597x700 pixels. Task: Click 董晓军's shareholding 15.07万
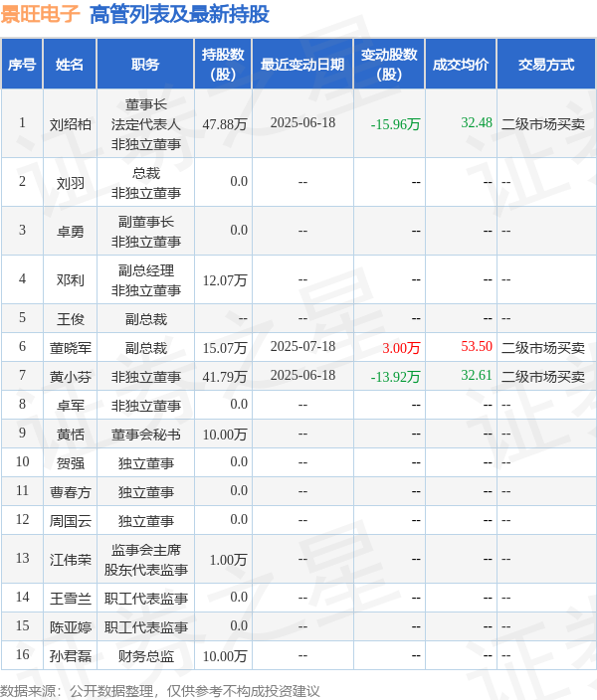(x=225, y=347)
